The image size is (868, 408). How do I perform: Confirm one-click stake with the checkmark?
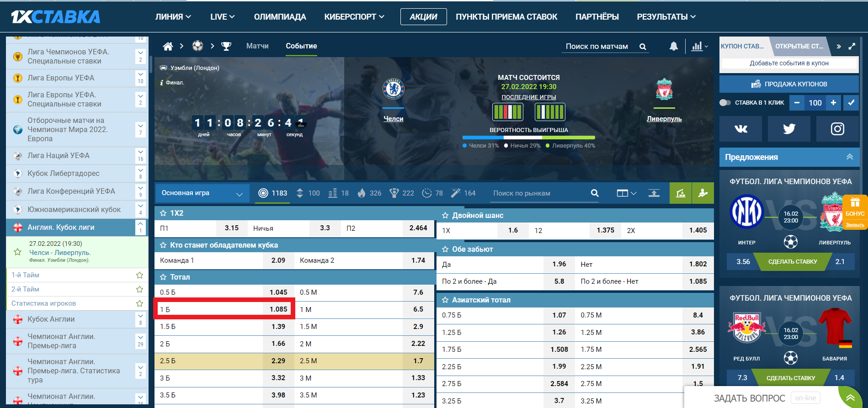[x=851, y=103]
